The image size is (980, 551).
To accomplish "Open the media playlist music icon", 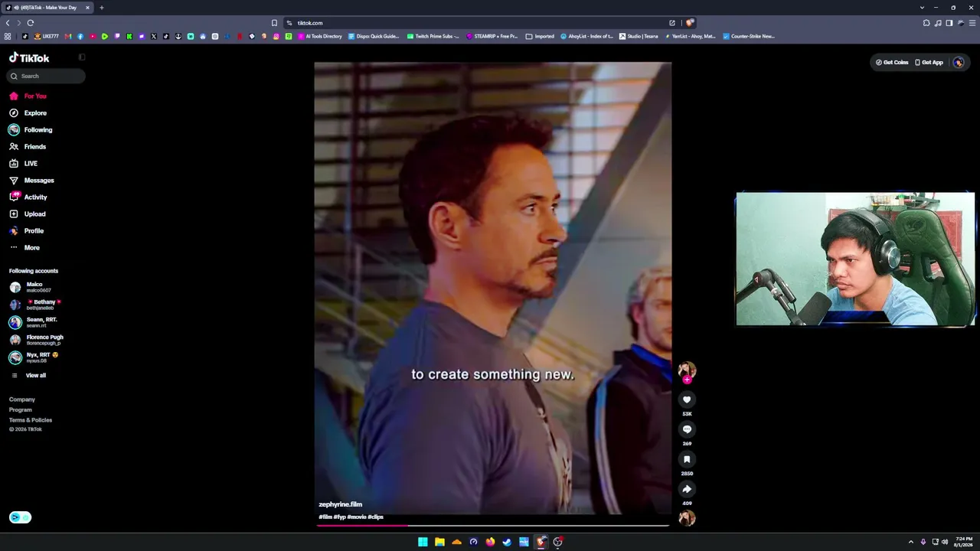I will coord(938,23).
